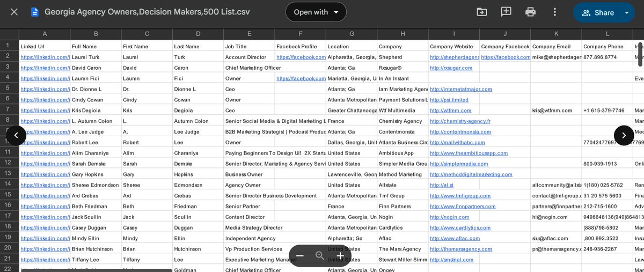Go to next file with right arrow

coord(624,135)
